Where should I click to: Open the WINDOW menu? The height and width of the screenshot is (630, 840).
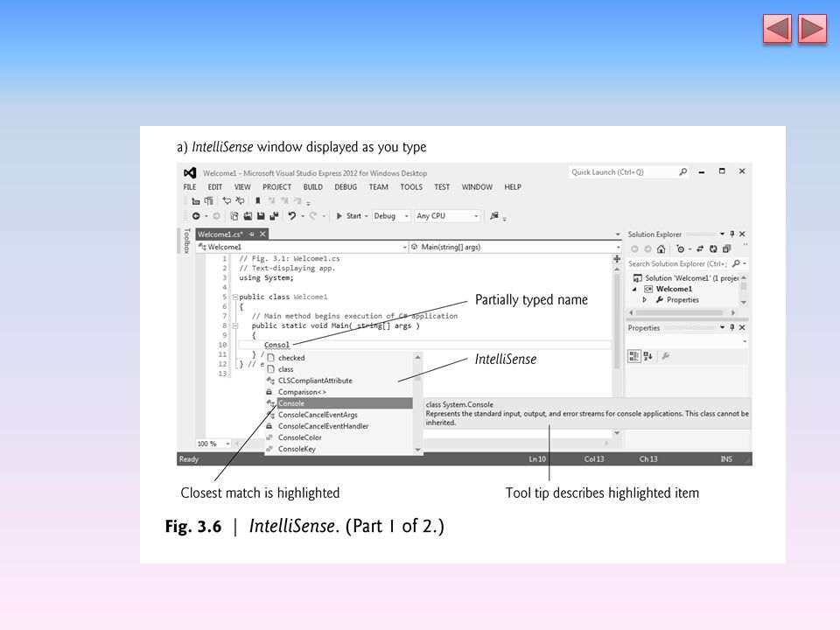(x=477, y=187)
